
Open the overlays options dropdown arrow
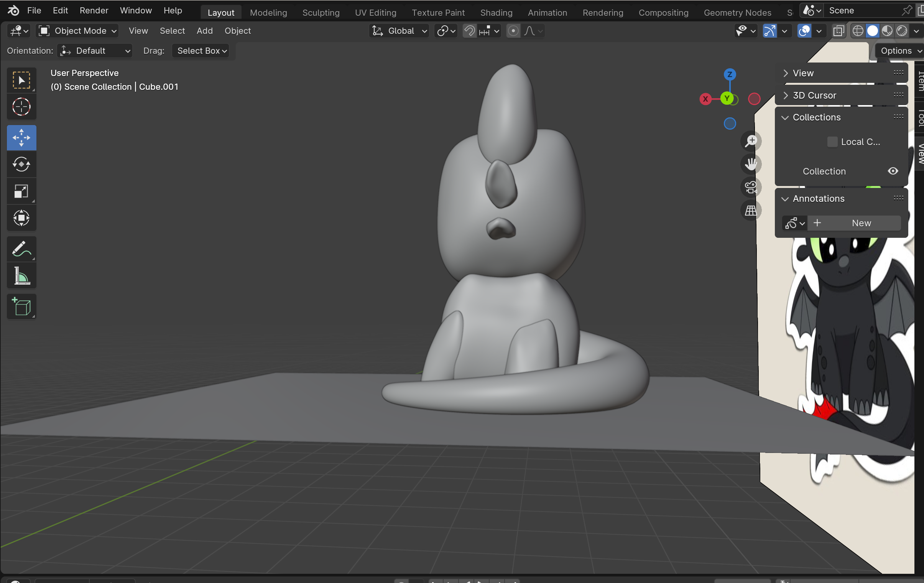pos(819,31)
